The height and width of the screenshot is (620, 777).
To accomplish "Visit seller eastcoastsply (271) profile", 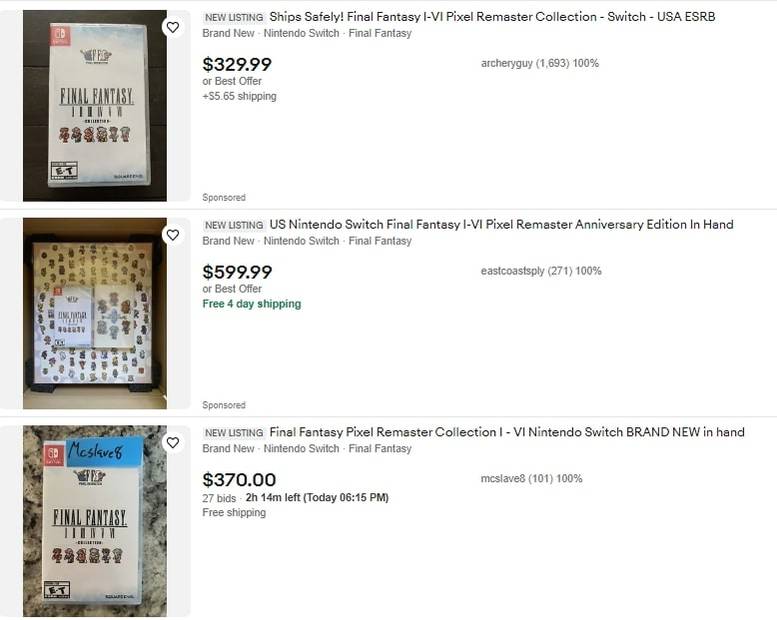I will [x=540, y=271].
